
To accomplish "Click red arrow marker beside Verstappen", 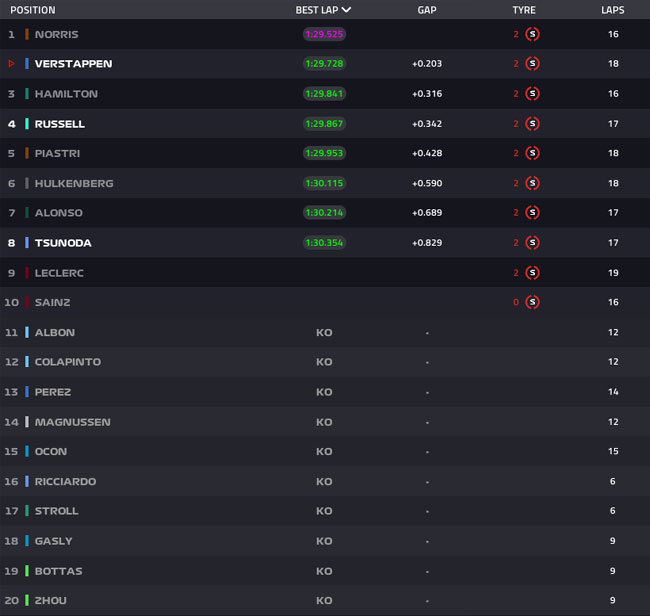I will coord(12,63).
